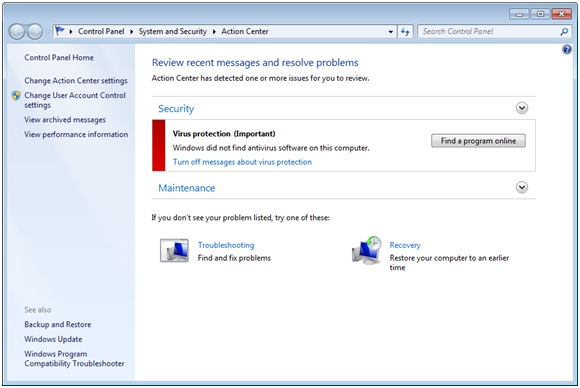Open the Troubleshooting link
Screen dimensions: 580x388
226,245
